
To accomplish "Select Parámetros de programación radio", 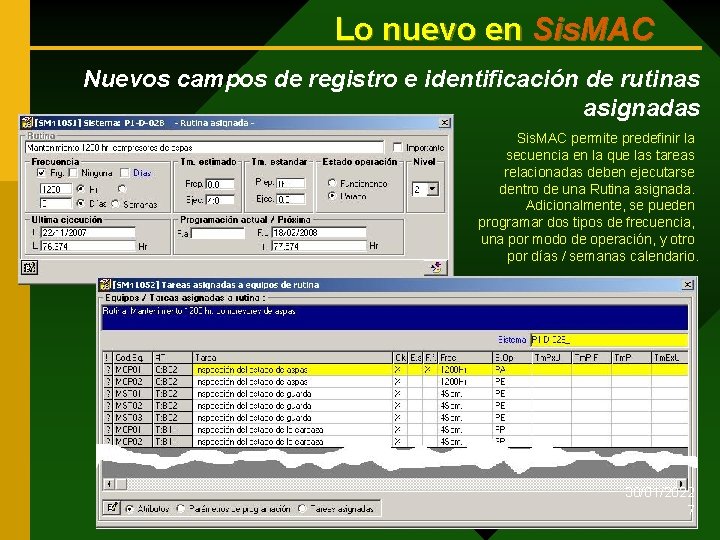I will coord(181,508).
